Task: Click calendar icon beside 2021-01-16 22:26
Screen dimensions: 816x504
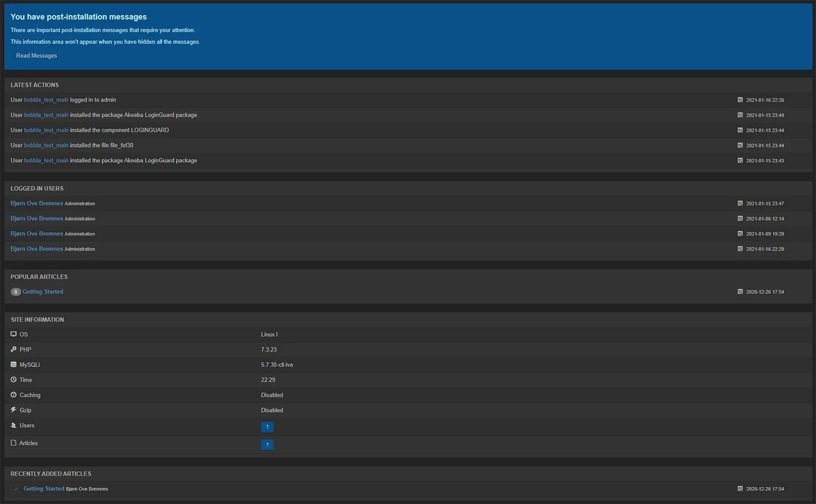Action: pyautogui.click(x=740, y=100)
